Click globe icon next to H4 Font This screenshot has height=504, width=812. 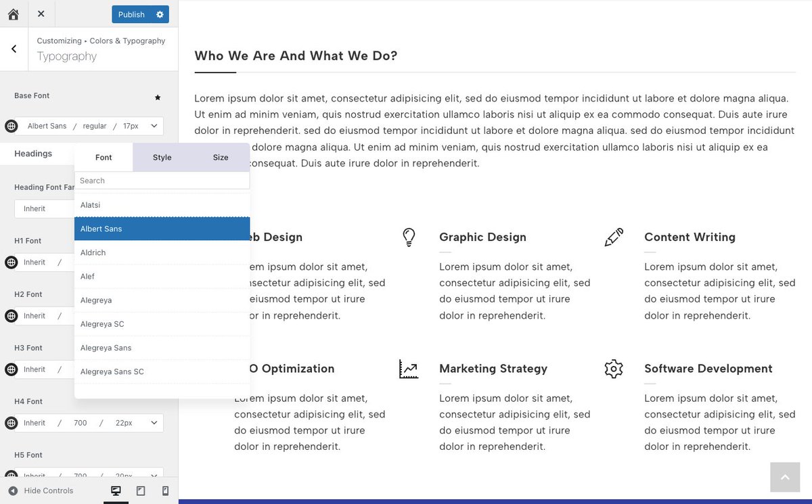click(11, 423)
